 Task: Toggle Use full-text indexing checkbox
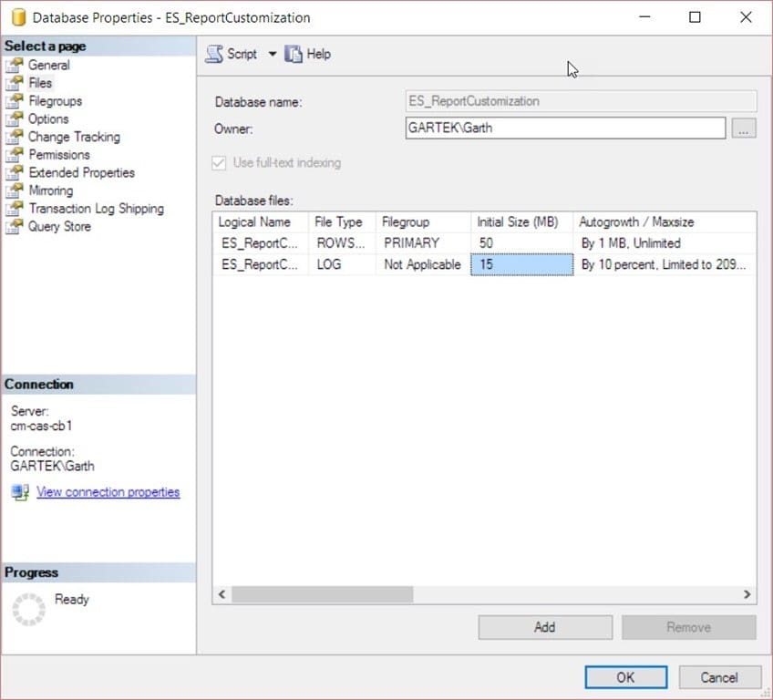(x=219, y=162)
